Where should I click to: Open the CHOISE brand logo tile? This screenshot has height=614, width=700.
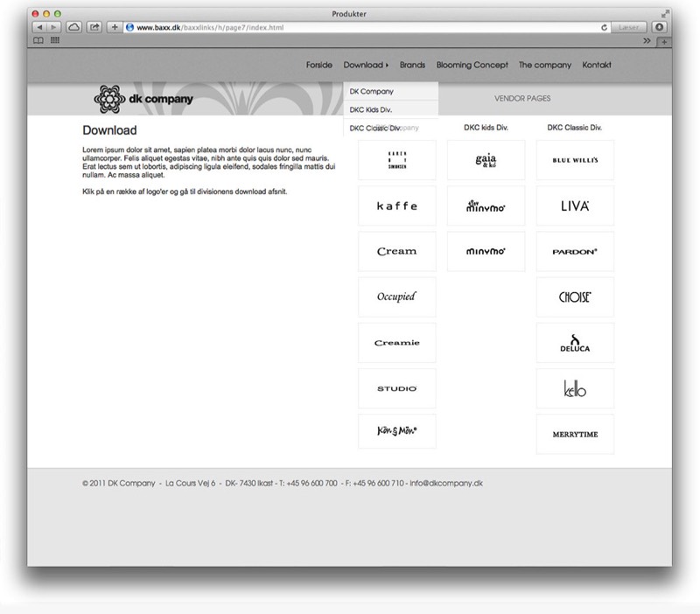tap(575, 297)
